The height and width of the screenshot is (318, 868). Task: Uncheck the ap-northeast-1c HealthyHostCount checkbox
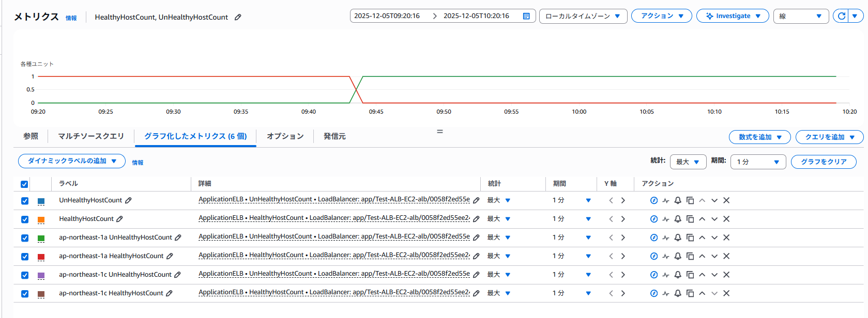click(x=25, y=294)
